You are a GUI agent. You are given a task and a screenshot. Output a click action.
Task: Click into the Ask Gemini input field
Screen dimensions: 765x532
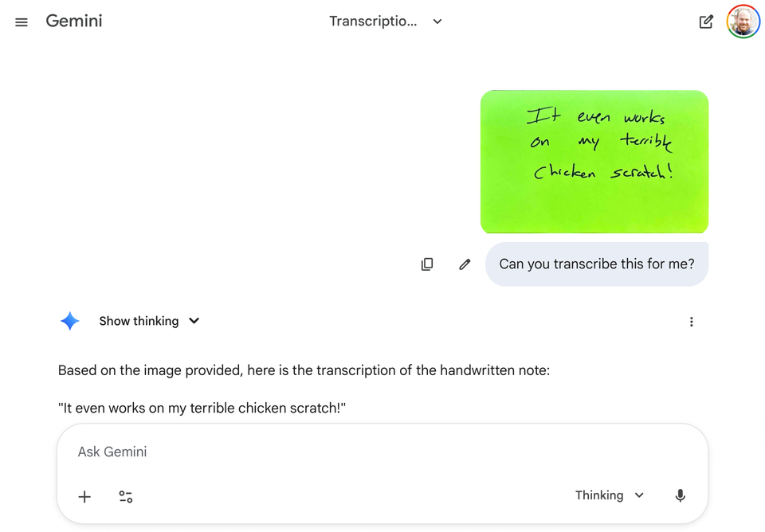[319, 452]
